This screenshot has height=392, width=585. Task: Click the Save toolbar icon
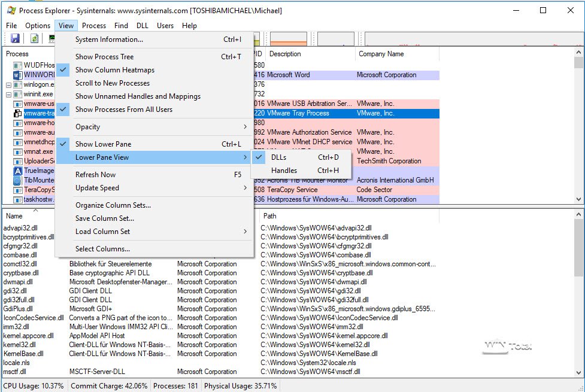coord(15,38)
